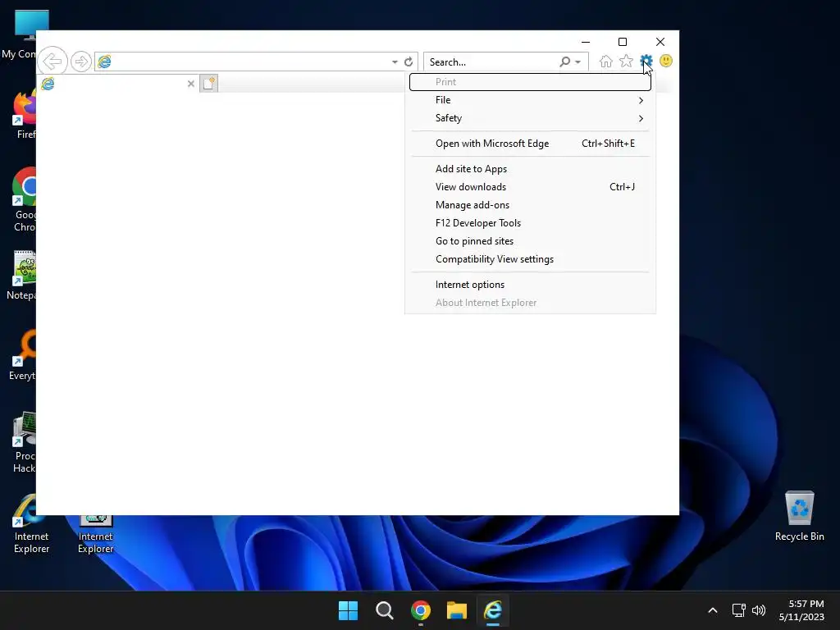Close the current browser tab
Screen dimensions: 840x630
[x=190, y=84]
